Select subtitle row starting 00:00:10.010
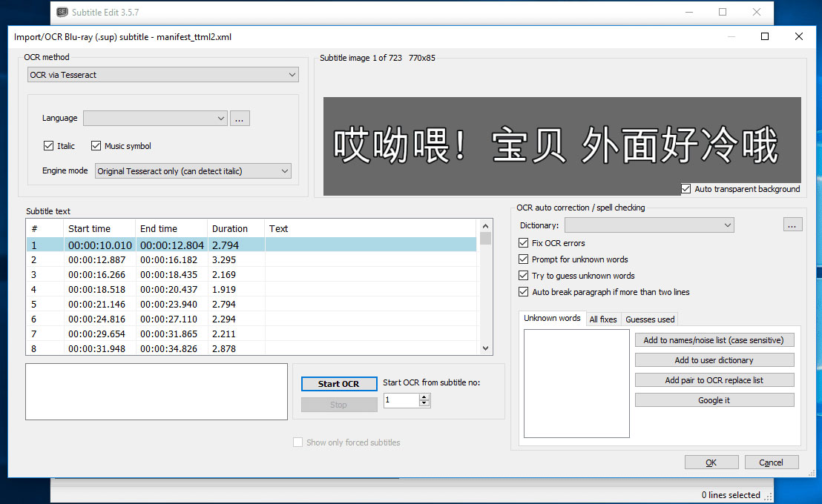The image size is (822, 504). tap(251, 245)
